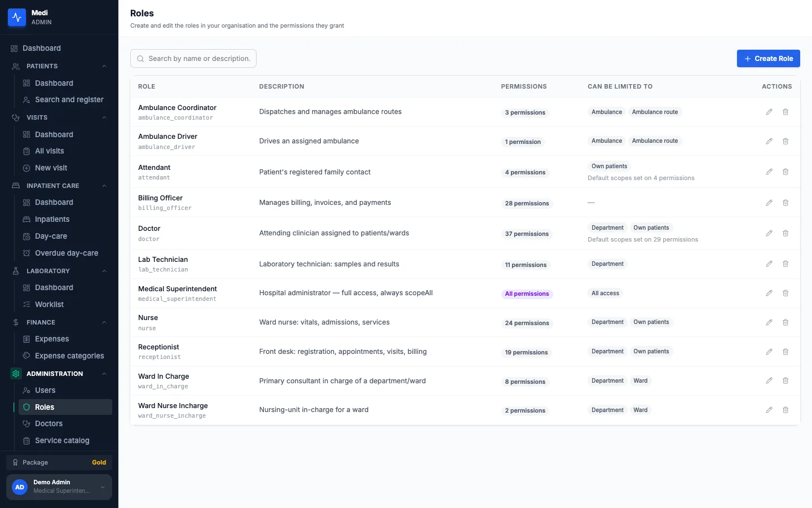The width and height of the screenshot is (812, 508).
Task: Go to Doctors in the sidebar
Action: point(65,423)
